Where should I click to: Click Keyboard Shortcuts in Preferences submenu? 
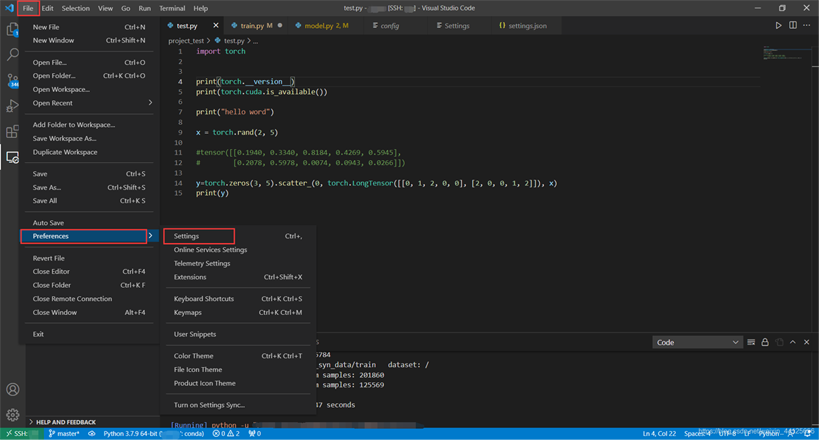click(x=204, y=299)
